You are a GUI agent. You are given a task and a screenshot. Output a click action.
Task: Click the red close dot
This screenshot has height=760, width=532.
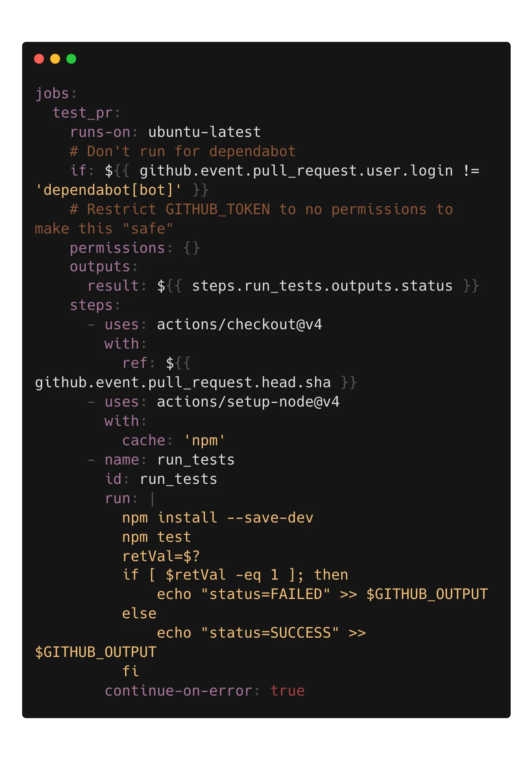coord(39,59)
